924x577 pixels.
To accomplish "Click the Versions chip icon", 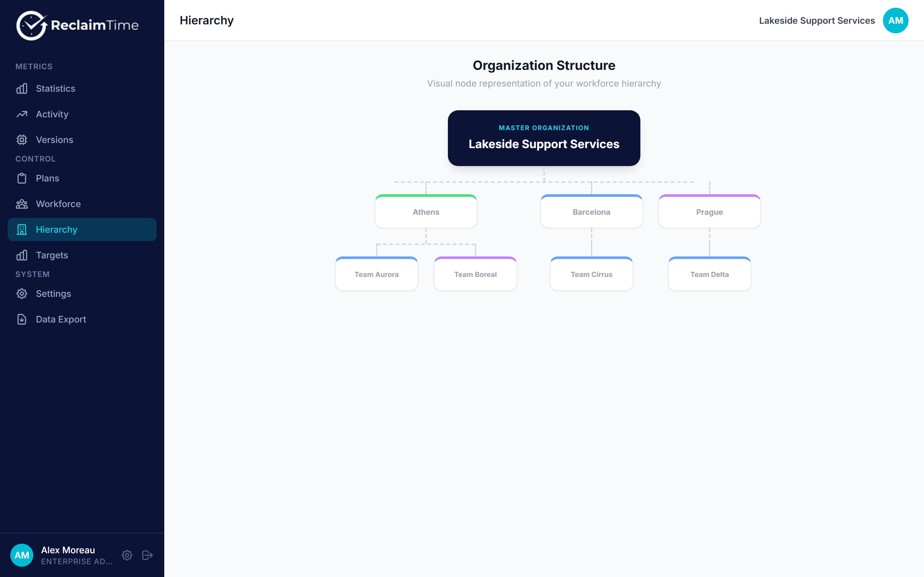I will (22, 140).
